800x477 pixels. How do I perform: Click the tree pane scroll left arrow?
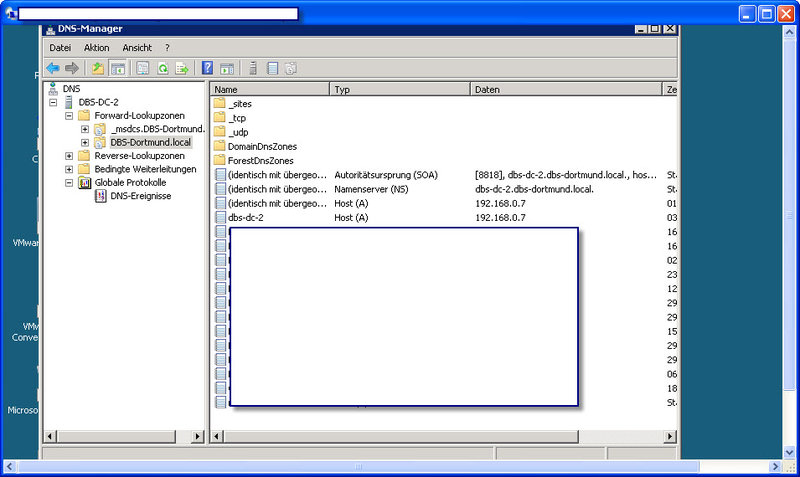pyautogui.click(x=50, y=437)
